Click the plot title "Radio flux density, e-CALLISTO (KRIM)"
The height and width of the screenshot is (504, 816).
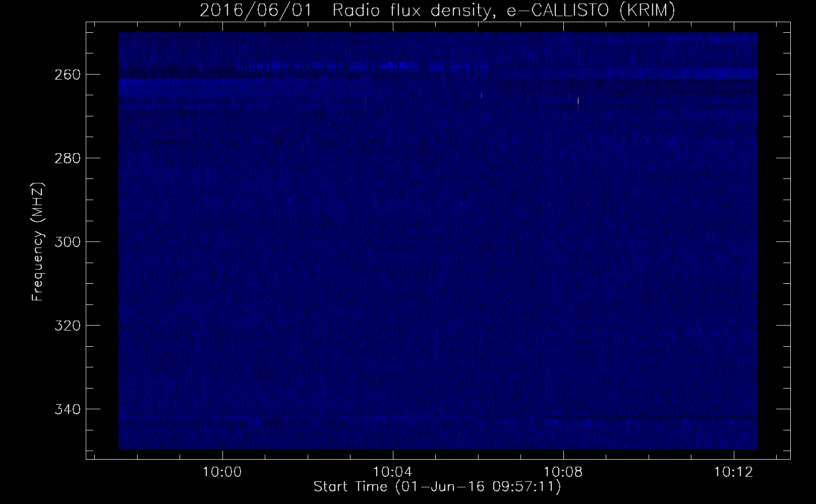tap(503, 10)
